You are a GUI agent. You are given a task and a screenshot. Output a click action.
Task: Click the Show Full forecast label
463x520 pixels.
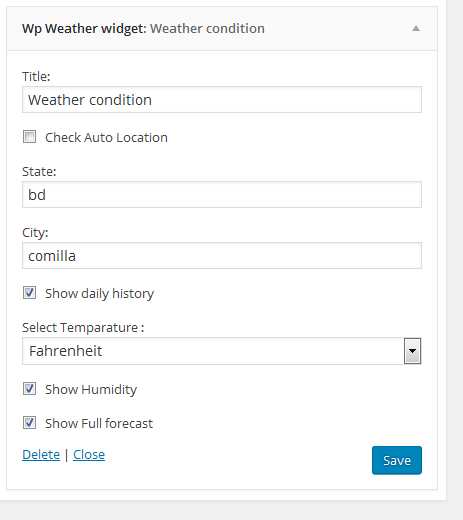[99, 424]
